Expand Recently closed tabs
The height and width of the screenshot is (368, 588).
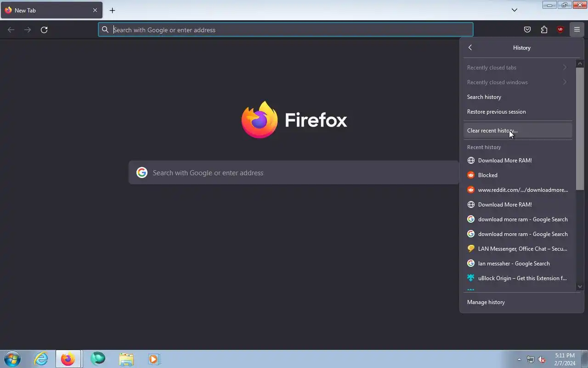pos(518,68)
